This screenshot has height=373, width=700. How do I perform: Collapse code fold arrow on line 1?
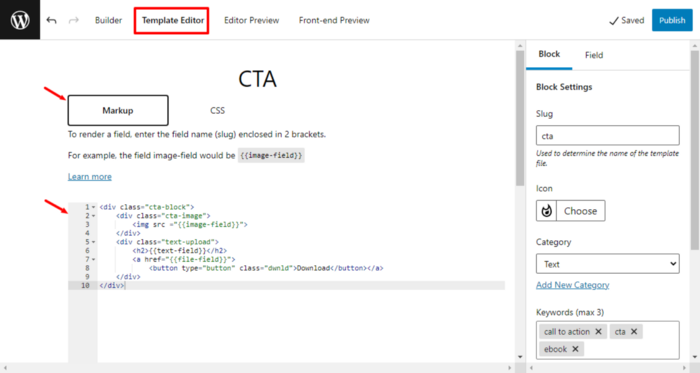click(x=93, y=207)
